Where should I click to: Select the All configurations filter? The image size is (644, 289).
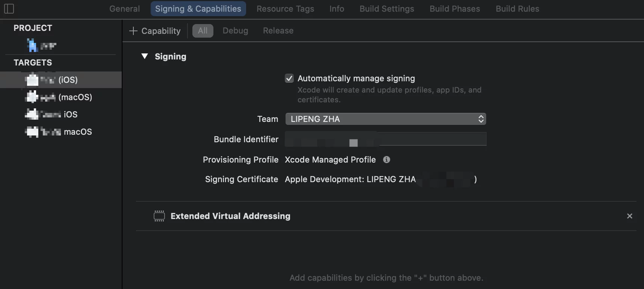203,31
